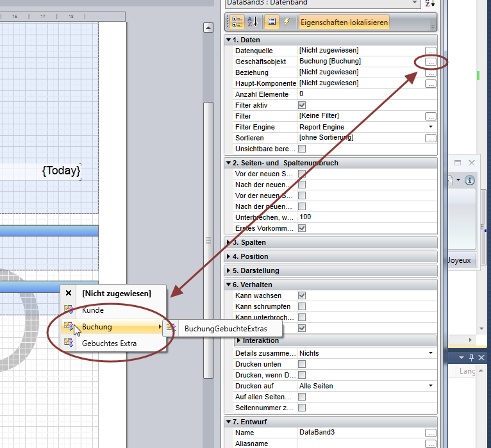
Task: Switch to categorized property view icon
Action: 237,22
